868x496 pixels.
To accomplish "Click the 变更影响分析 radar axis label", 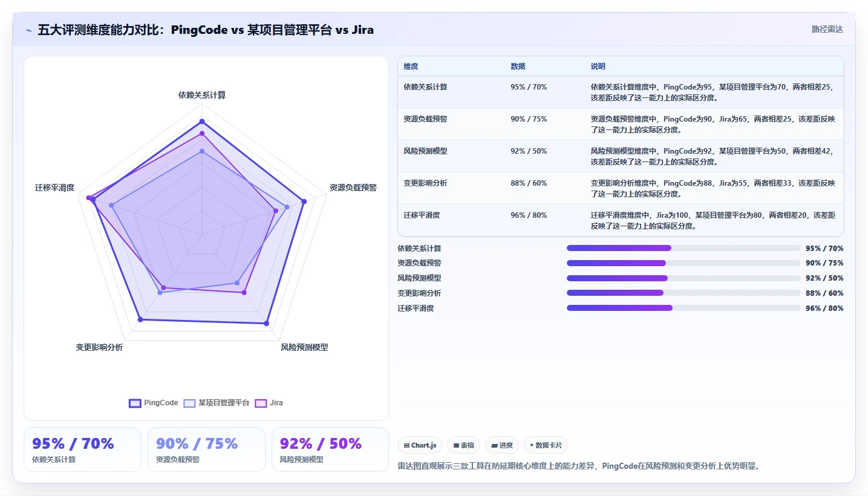I will (99, 347).
